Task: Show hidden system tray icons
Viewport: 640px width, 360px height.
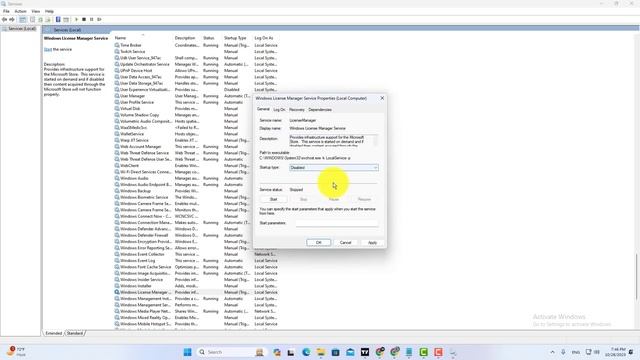Action: pos(552,352)
